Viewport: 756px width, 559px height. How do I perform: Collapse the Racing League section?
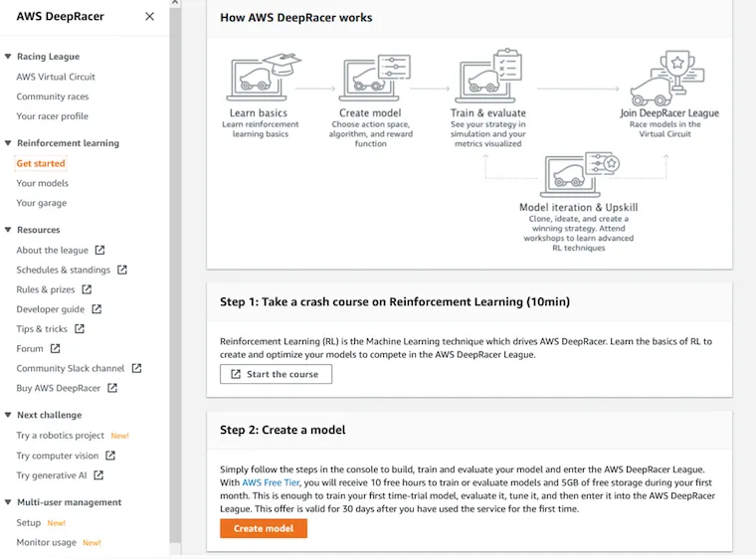(8, 57)
